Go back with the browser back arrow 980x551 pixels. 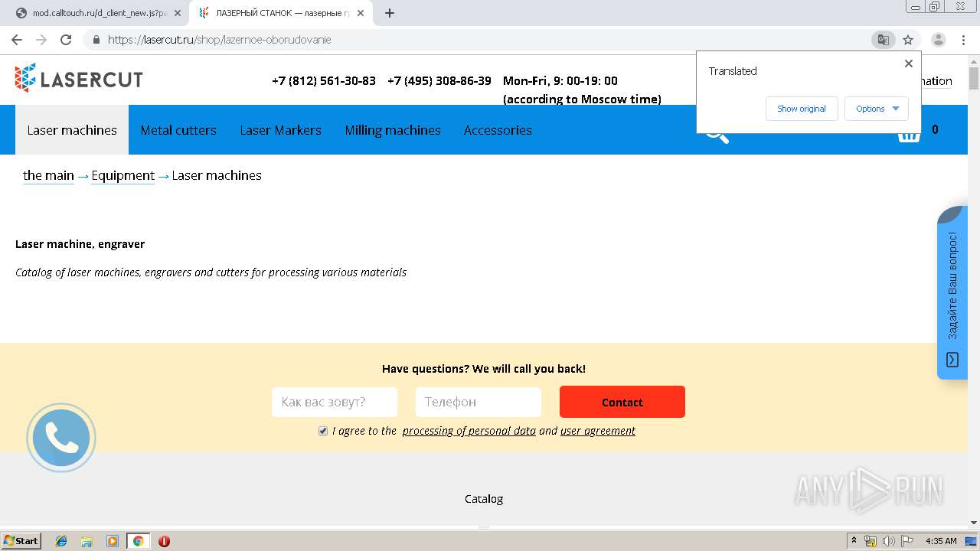click(17, 40)
